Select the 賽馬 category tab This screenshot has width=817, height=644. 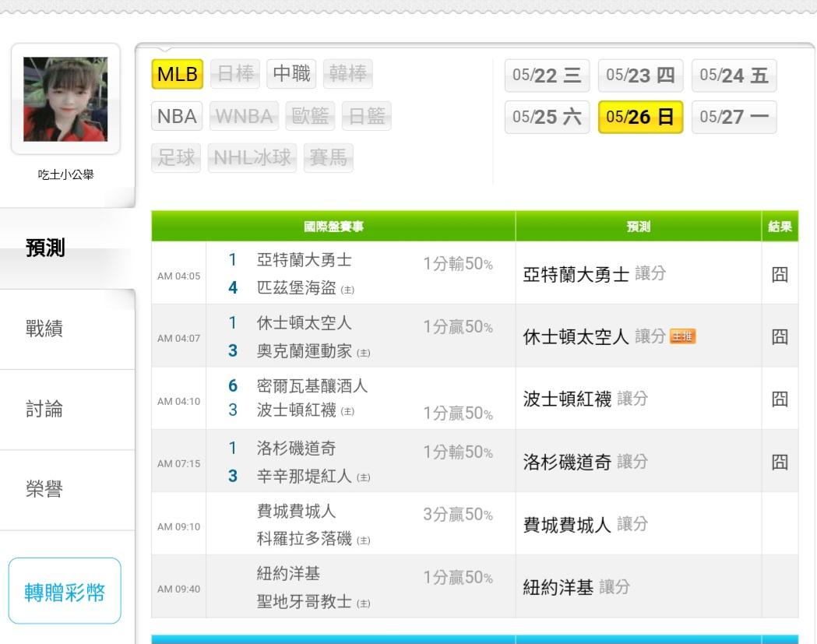(328, 157)
